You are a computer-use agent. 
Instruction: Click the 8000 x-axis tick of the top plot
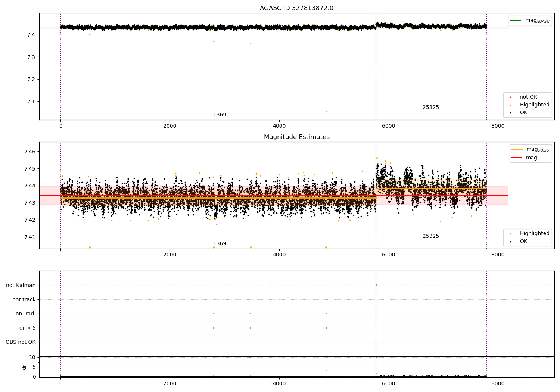click(498, 126)
